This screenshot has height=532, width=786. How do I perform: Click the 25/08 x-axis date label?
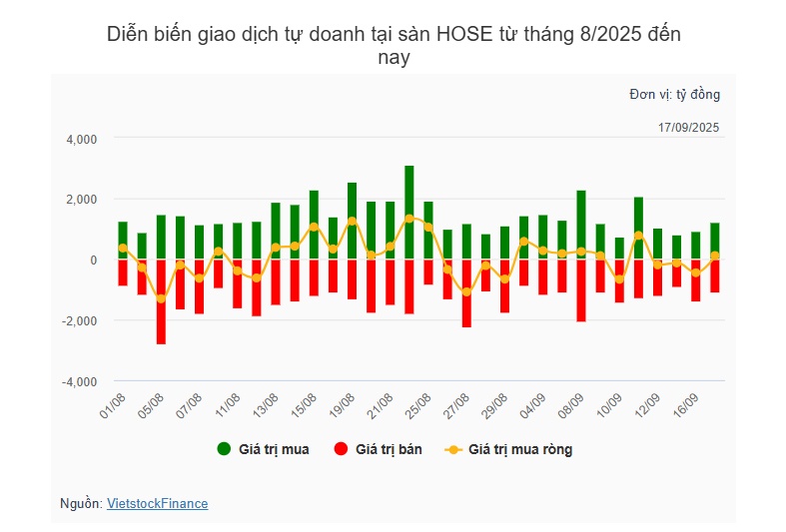[418, 405]
